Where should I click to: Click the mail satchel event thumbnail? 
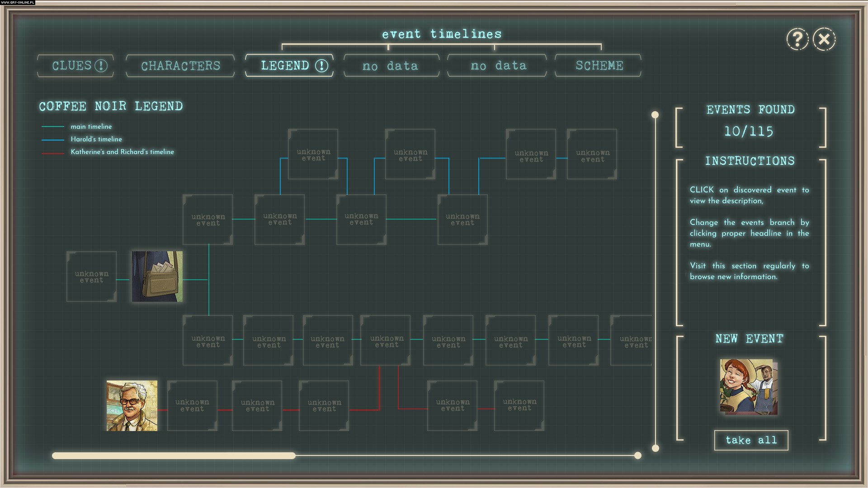(156, 277)
